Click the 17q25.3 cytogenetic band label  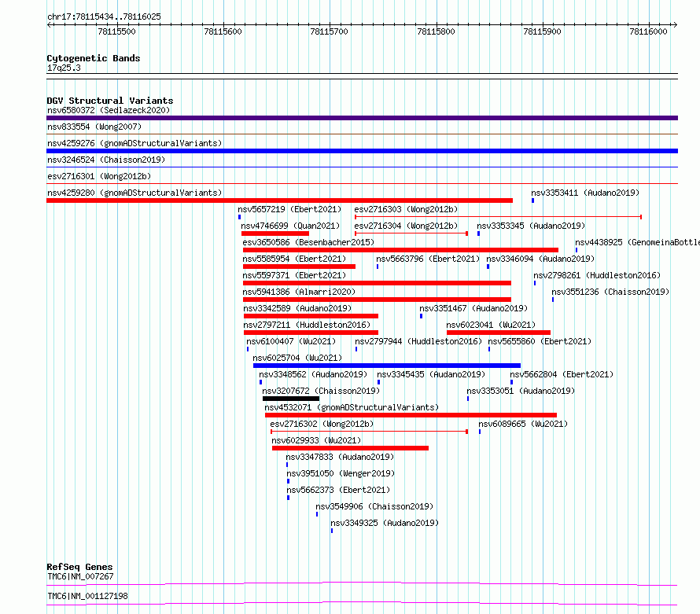[64, 68]
